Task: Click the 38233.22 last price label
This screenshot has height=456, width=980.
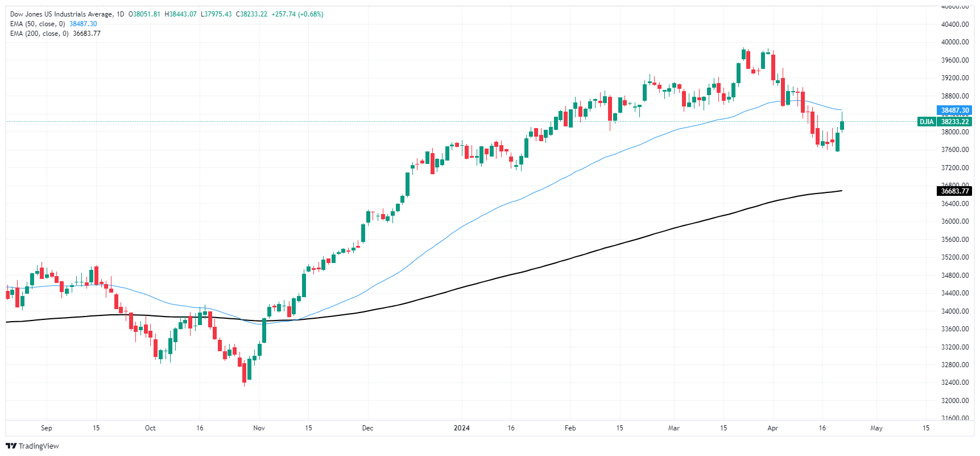Action: [954, 122]
